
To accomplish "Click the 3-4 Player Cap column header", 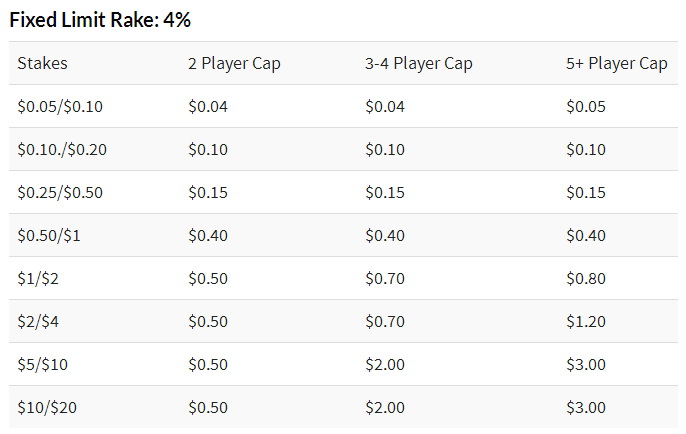I will tap(419, 63).
